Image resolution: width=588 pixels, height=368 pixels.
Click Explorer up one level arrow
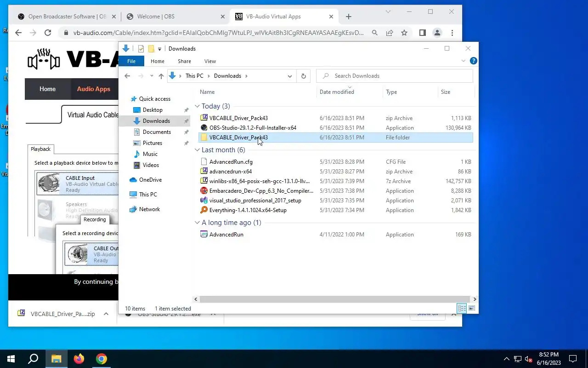161,76
